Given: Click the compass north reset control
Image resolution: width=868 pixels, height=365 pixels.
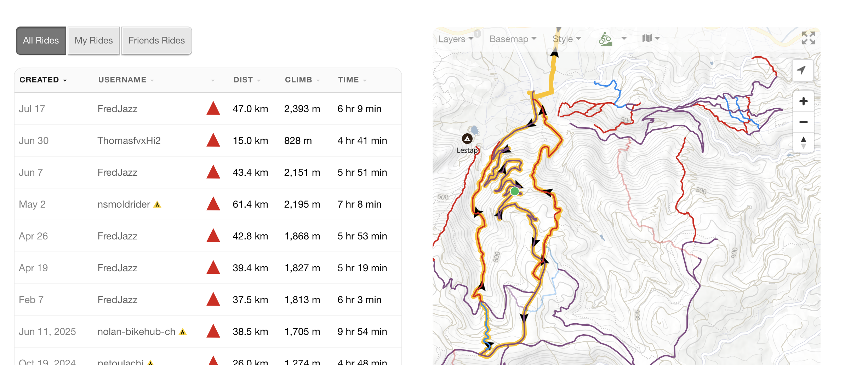Looking at the screenshot, I should tap(803, 143).
